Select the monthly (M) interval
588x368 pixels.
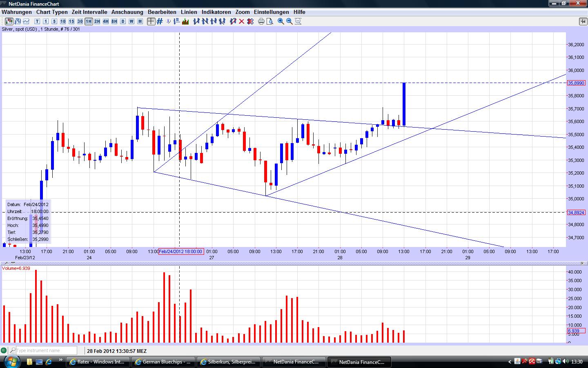click(x=140, y=21)
